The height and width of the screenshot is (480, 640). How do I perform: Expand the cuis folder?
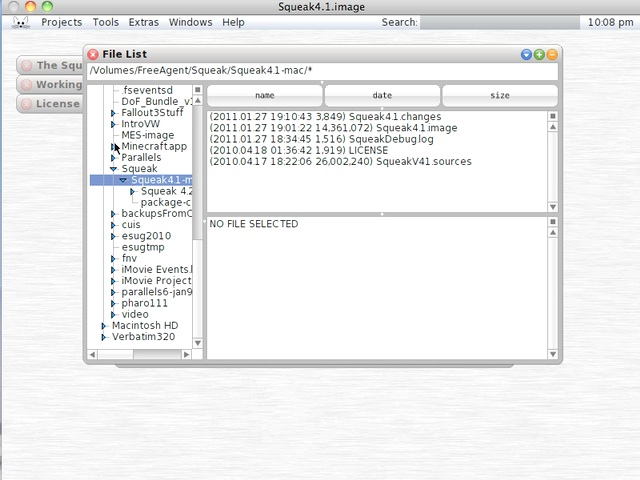coord(113,225)
